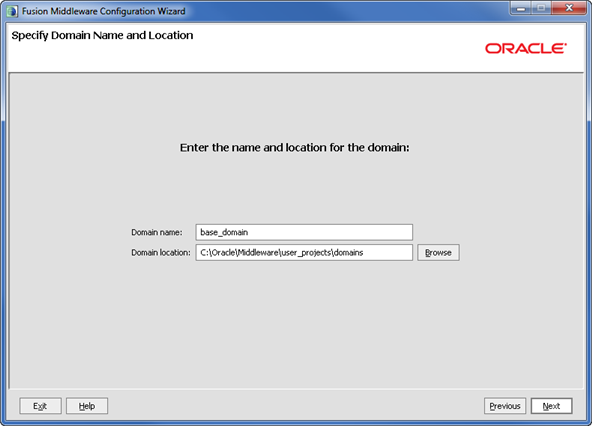Focus the Domain location input field
592x426 pixels.
point(304,253)
